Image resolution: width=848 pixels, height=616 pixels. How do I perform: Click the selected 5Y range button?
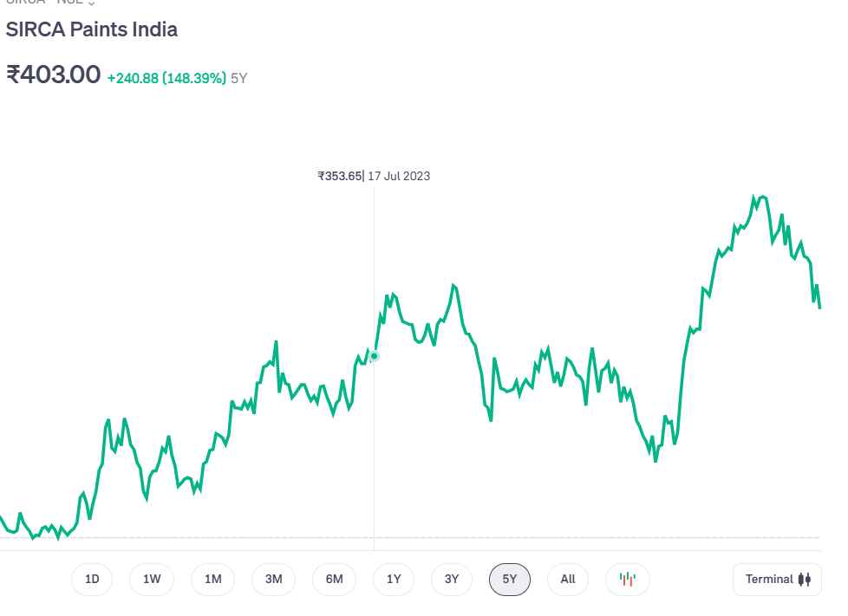pos(510,579)
